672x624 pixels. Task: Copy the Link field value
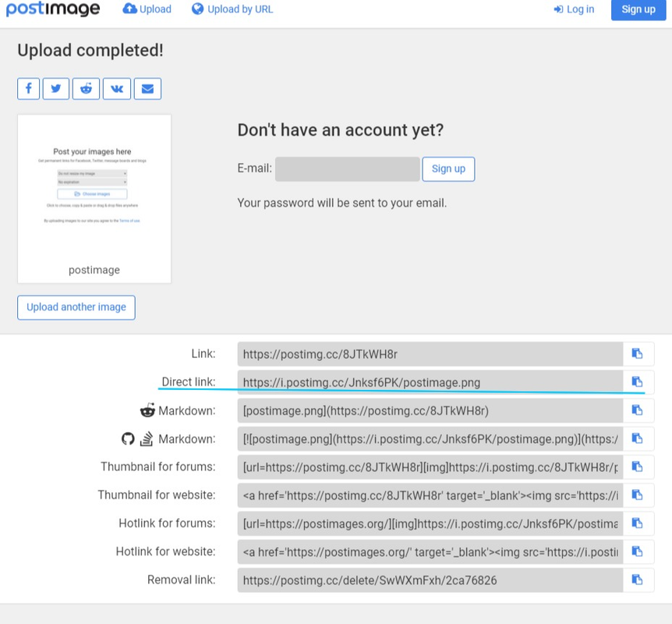click(637, 354)
